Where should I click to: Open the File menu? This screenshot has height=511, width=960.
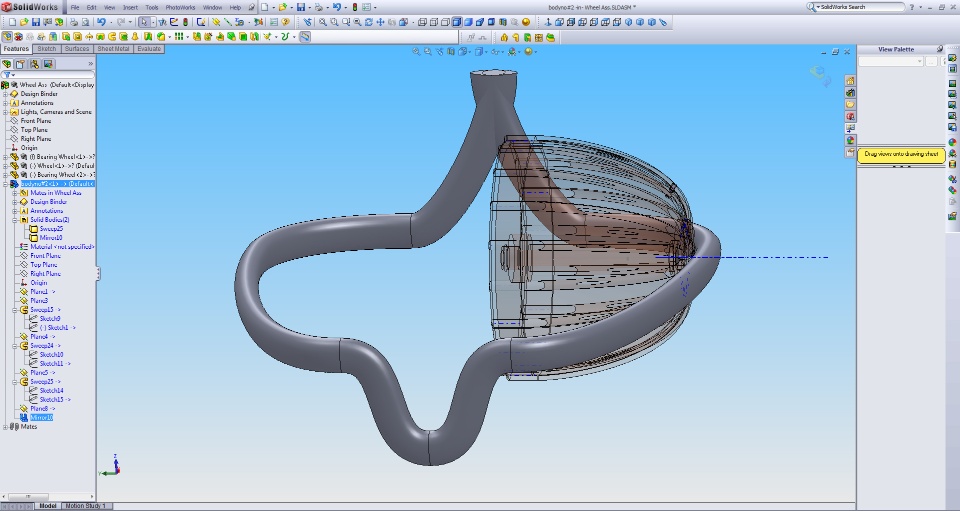coord(75,7)
